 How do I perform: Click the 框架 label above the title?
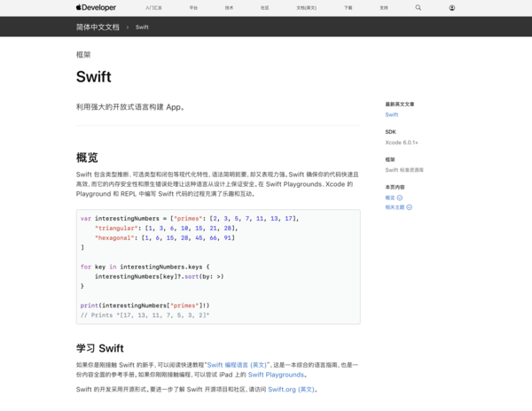coord(83,55)
